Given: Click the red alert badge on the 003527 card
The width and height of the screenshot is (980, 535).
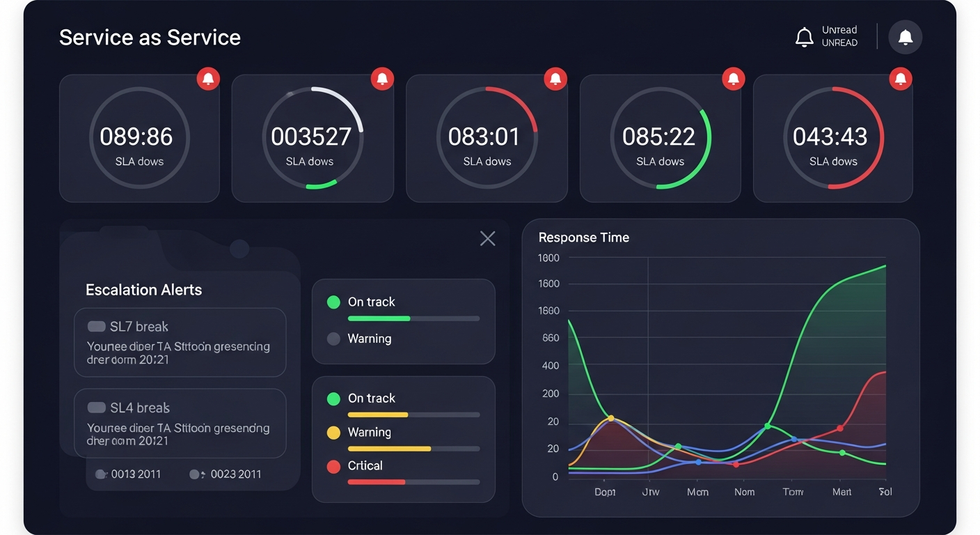Looking at the screenshot, I should (381, 79).
